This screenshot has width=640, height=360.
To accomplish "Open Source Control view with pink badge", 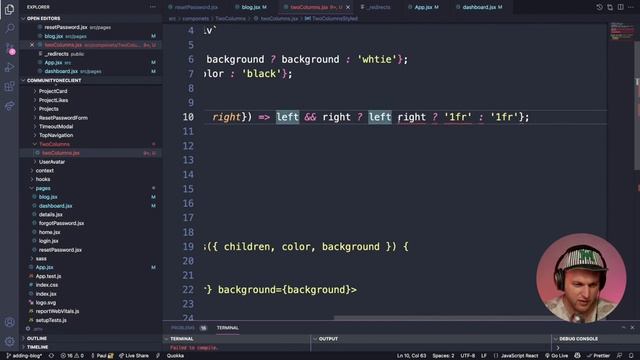I will click(x=9, y=48).
